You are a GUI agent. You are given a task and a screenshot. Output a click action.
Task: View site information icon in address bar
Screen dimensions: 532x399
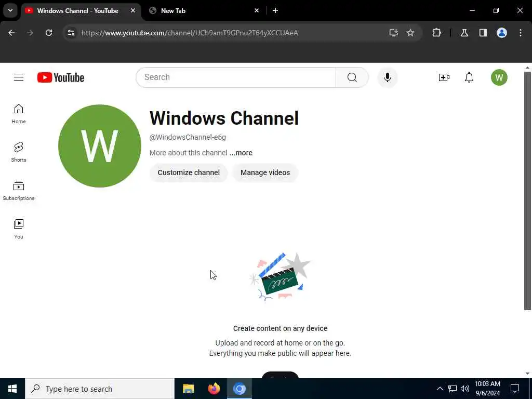pyautogui.click(x=71, y=33)
